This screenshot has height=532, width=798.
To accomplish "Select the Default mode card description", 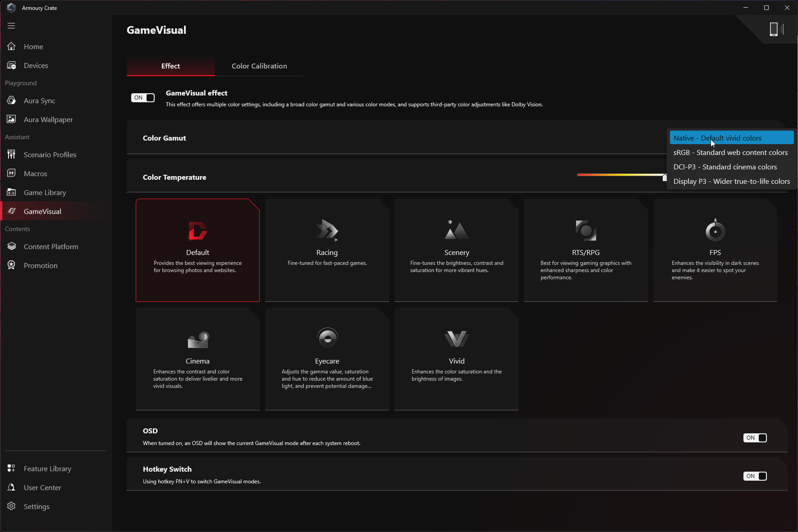I will click(197, 267).
